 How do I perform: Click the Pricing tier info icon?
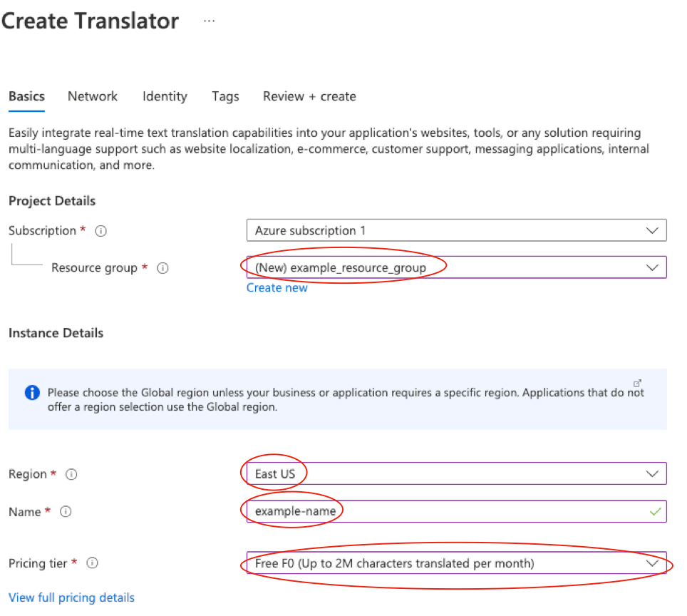93,563
